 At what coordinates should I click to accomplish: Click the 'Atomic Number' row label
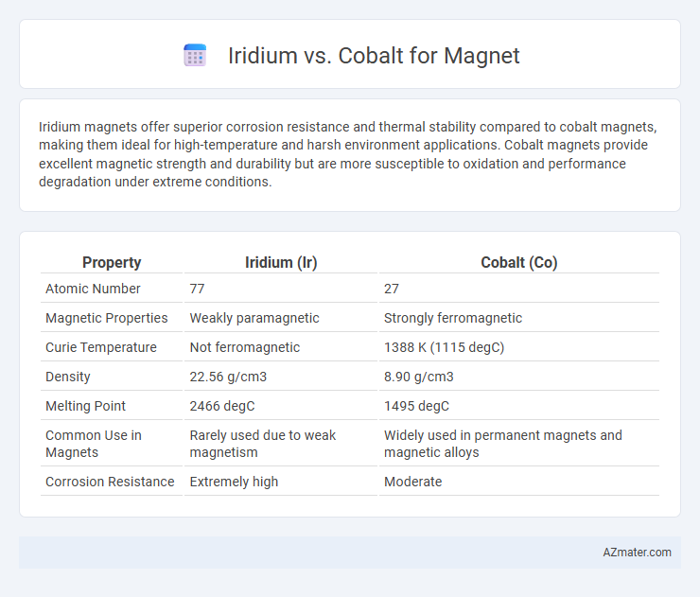pos(93,289)
